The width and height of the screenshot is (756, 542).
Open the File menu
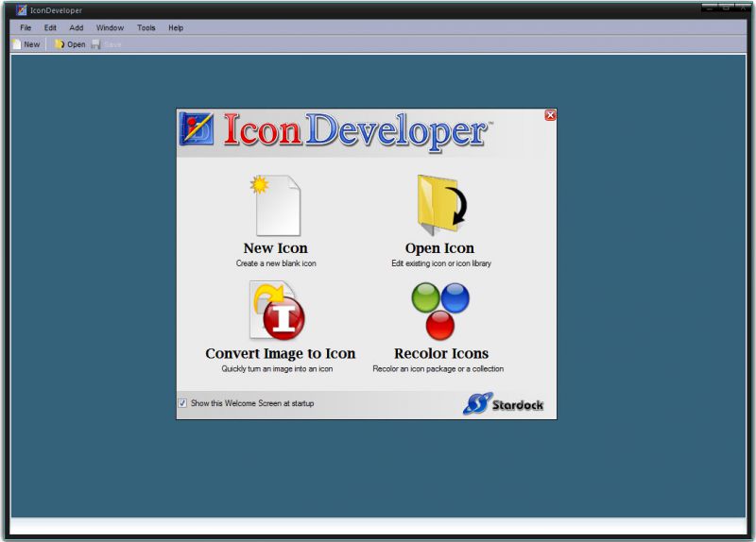(26, 27)
